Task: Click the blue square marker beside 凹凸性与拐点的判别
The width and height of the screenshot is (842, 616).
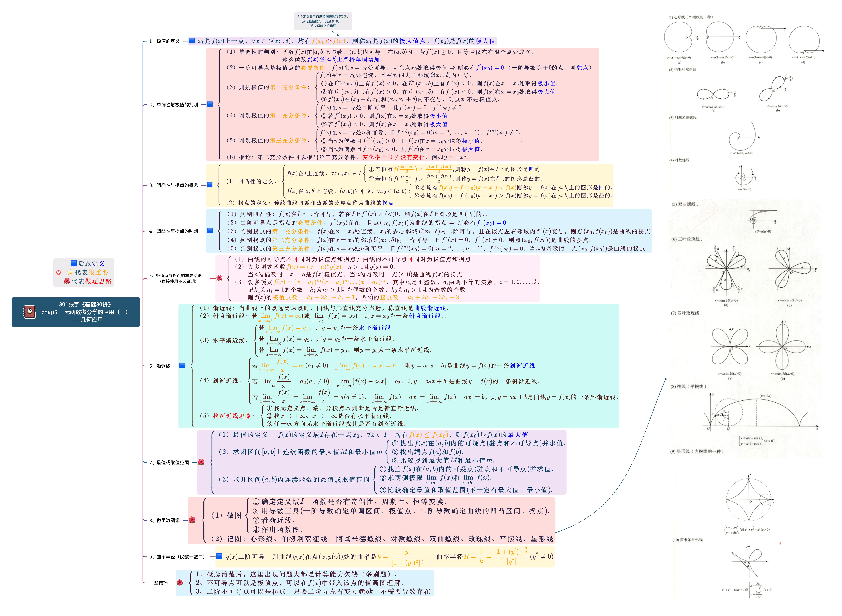Action: [210, 231]
